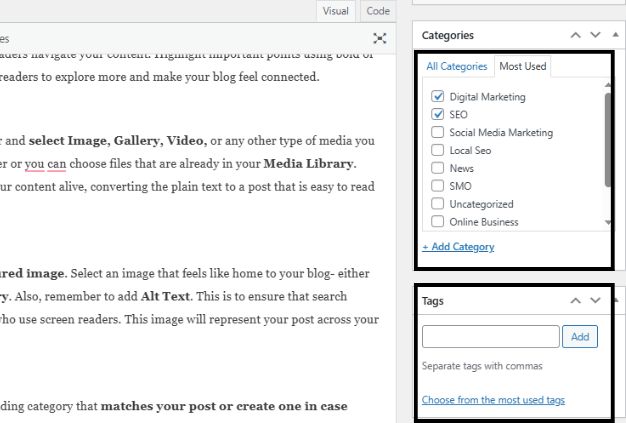
Task: Check the Online Business category
Action: 438,221
